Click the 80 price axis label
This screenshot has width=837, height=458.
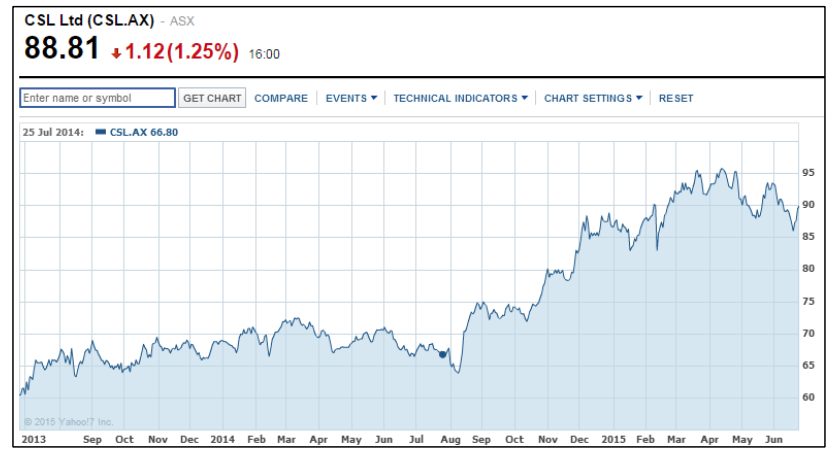click(808, 269)
